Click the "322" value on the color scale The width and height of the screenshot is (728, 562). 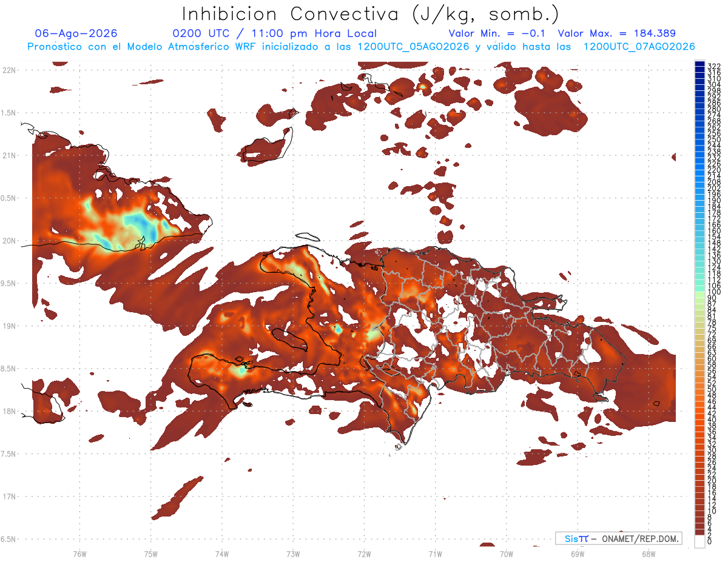click(x=713, y=65)
